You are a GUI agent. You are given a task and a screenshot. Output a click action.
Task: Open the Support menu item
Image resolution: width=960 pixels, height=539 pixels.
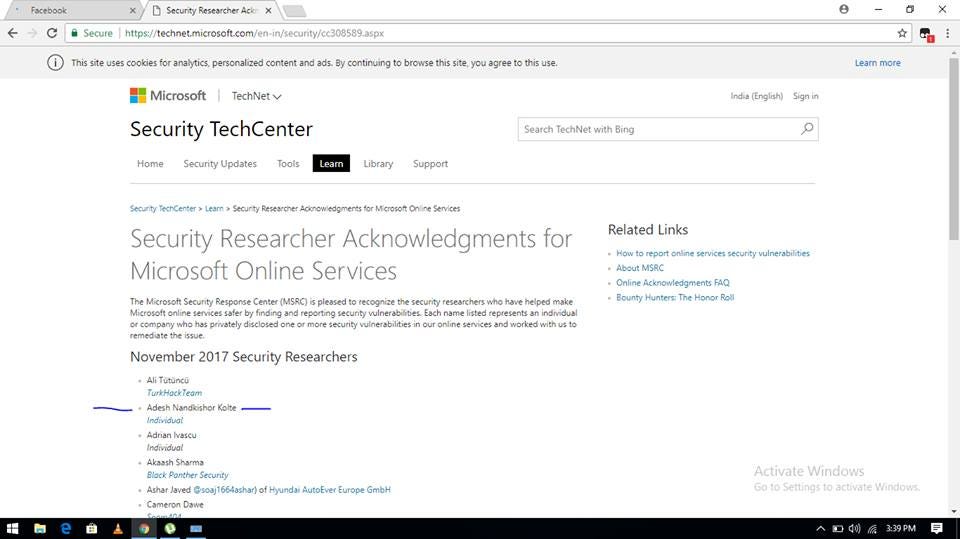(430, 164)
